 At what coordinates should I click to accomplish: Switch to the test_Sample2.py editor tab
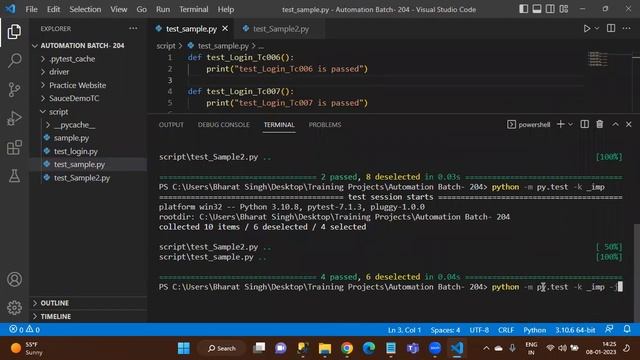coord(281,29)
